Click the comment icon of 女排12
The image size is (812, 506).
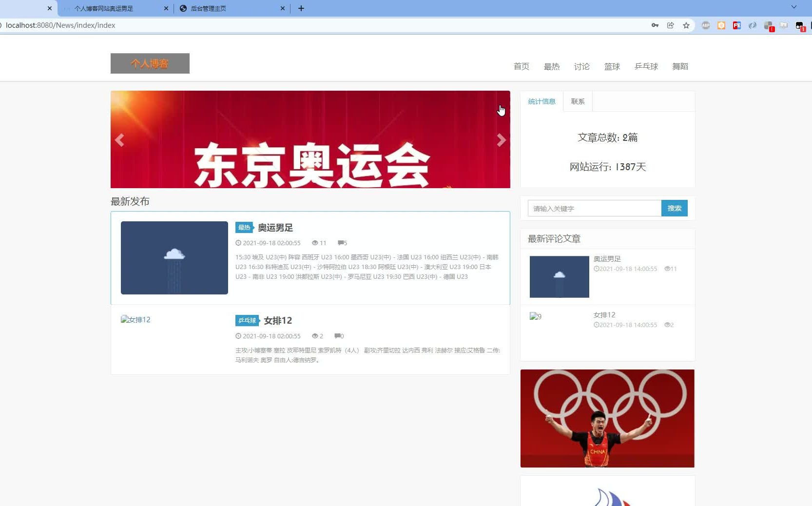pos(337,336)
